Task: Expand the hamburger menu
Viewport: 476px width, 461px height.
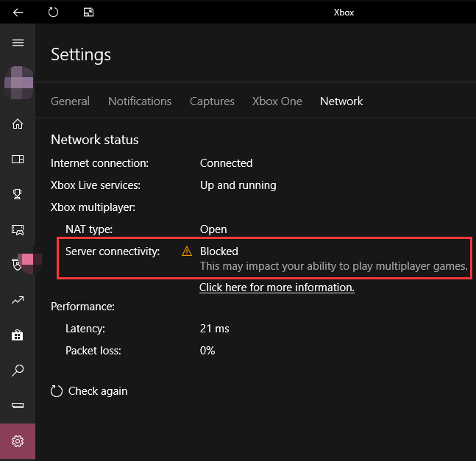Action: click(x=18, y=43)
